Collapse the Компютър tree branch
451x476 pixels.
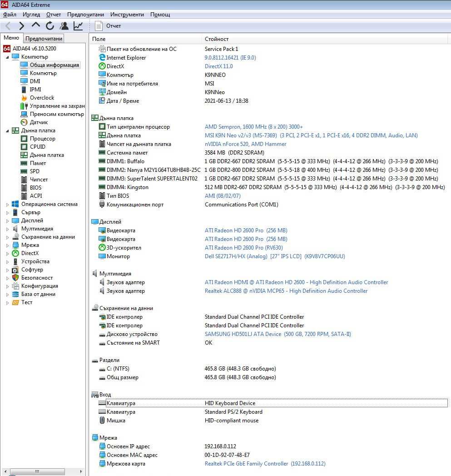[x=7, y=57]
